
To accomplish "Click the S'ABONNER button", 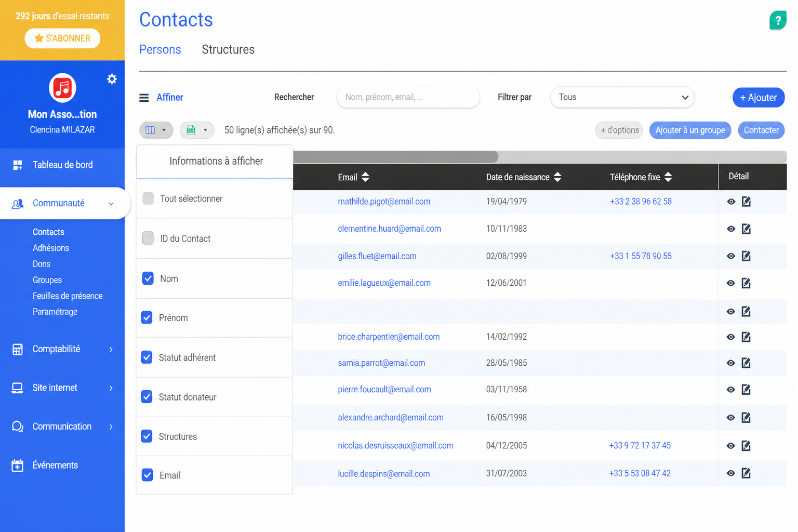I will coord(62,38).
